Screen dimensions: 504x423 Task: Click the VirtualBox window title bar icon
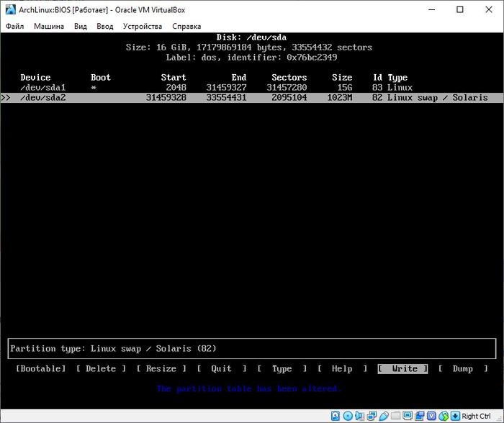coord(10,9)
